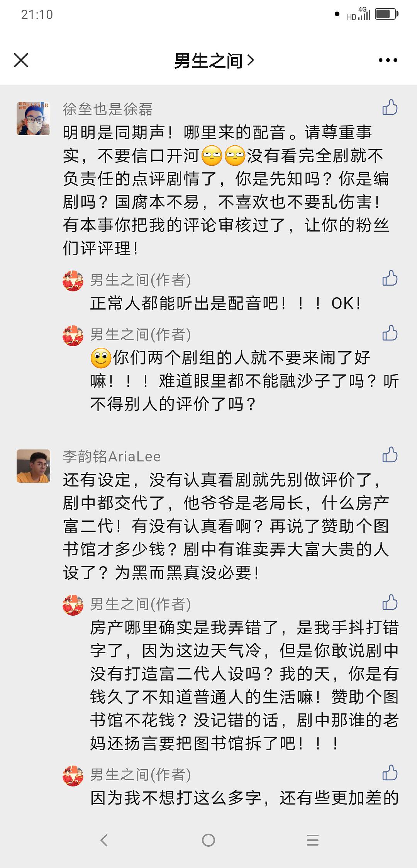The width and height of the screenshot is (417, 868).
Task: Tap the username 李韵铭AriaLee
Action: (x=112, y=456)
